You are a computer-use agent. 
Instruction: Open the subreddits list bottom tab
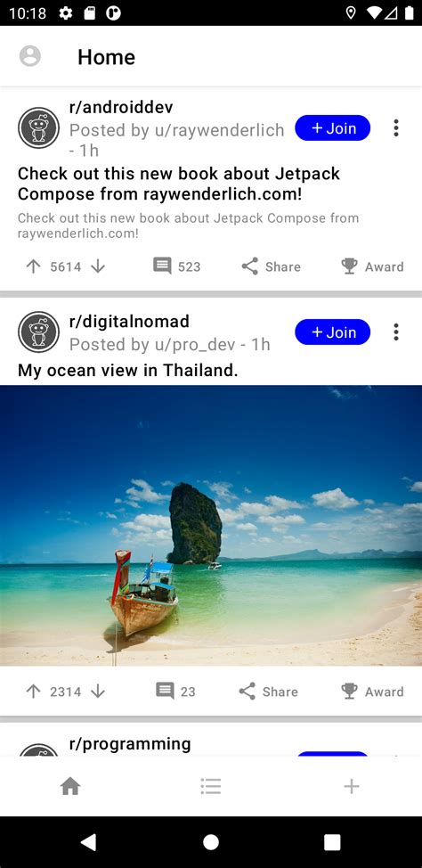click(x=211, y=786)
